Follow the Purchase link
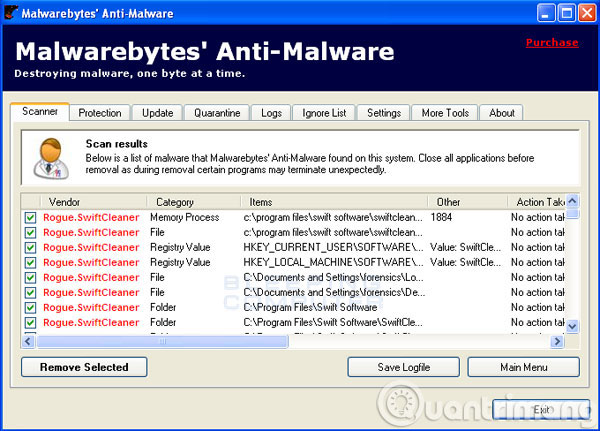The height and width of the screenshot is (431, 600). pos(551,42)
